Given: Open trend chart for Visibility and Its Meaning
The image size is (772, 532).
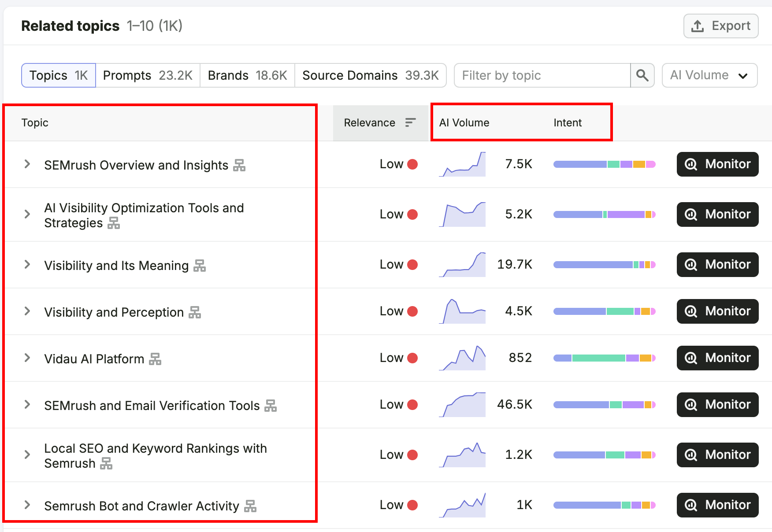Looking at the screenshot, I should (x=462, y=265).
